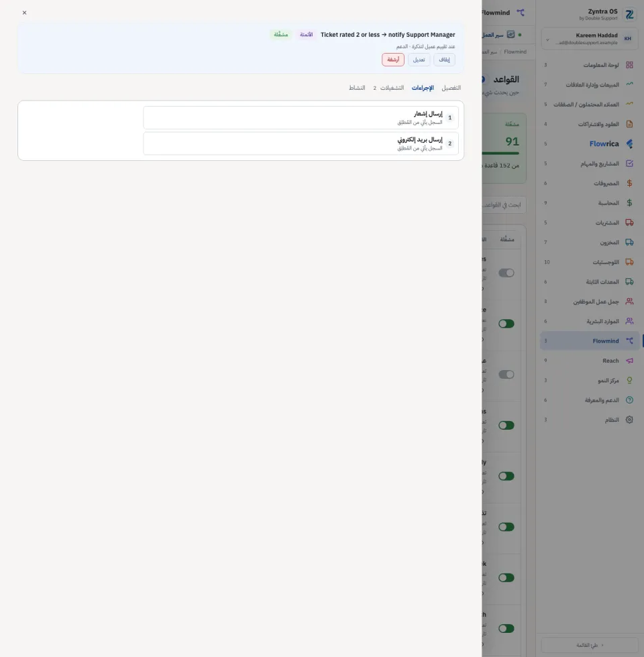Switch off rule row ending in 'ly'
The width and height of the screenshot is (644, 657).
click(506, 476)
